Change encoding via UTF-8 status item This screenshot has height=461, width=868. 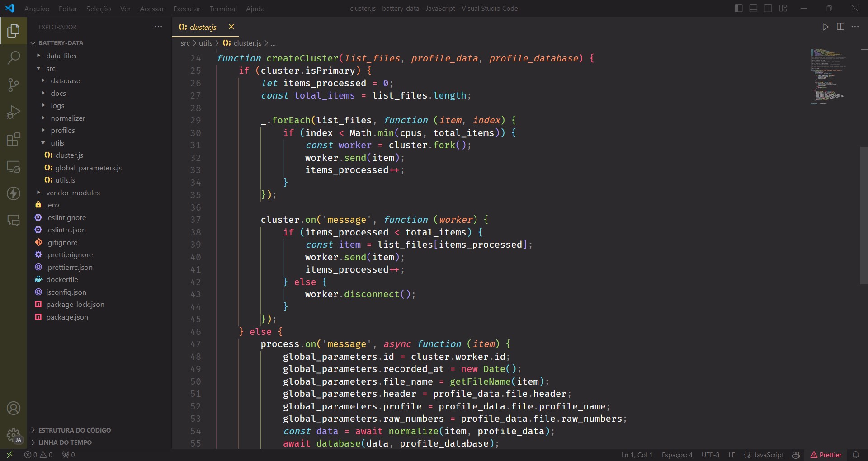coord(710,455)
